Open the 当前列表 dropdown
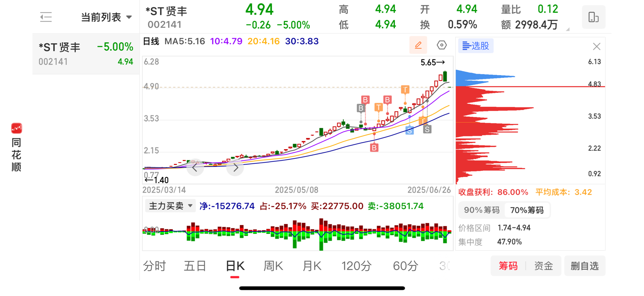The width and height of the screenshot is (644, 296). pyautogui.click(x=106, y=17)
